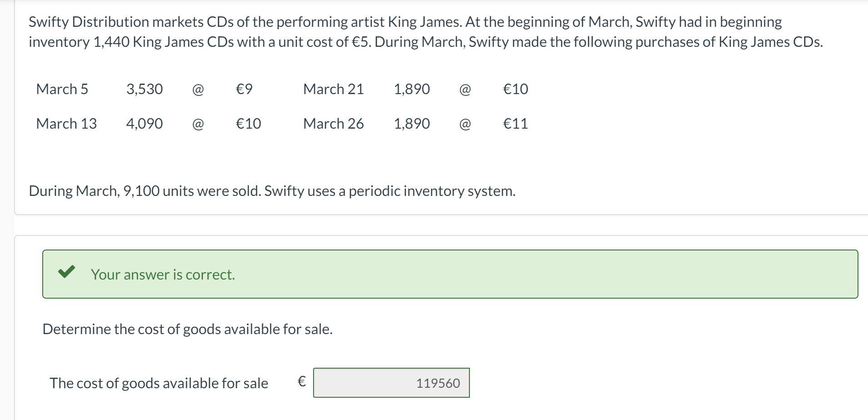Click the green checkmark icon
The height and width of the screenshot is (420, 868).
click(x=66, y=272)
